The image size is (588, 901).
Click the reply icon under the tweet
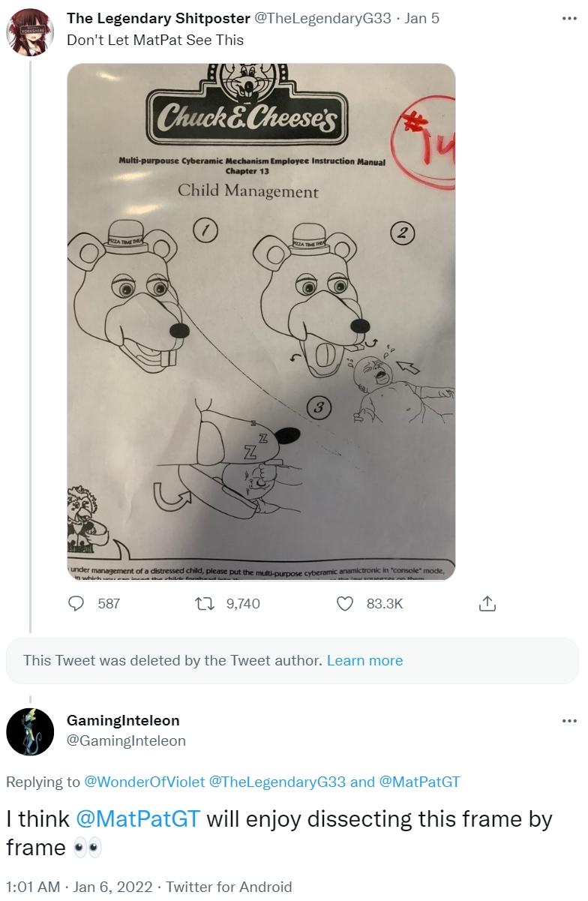point(78,603)
